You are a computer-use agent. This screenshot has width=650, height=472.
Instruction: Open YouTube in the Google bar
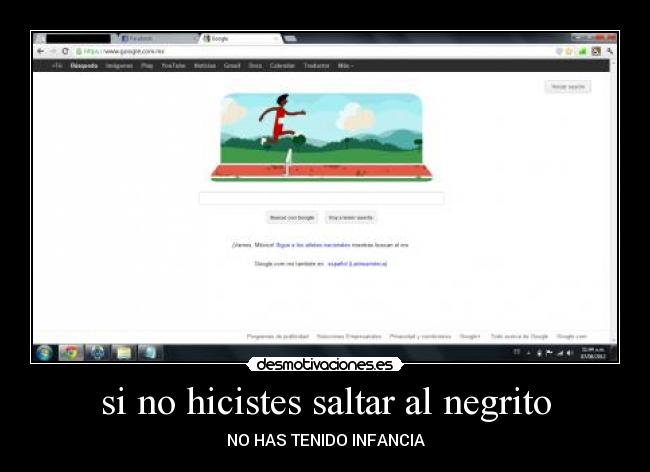(173, 66)
